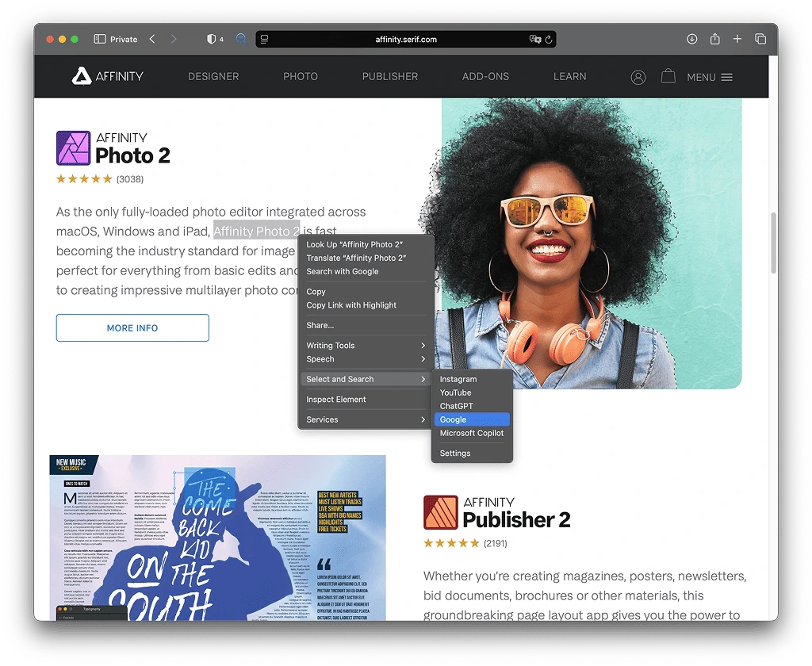Open the Share toolbar icon
Viewport: 812px width, 666px height.
click(x=714, y=39)
